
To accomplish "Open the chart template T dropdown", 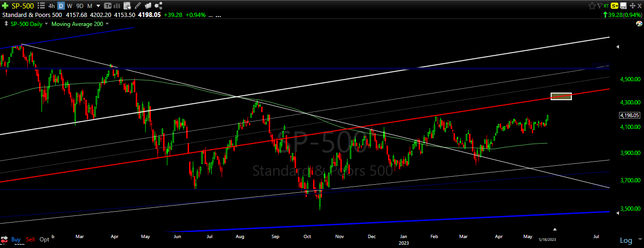I will click(x=107, y=6).
